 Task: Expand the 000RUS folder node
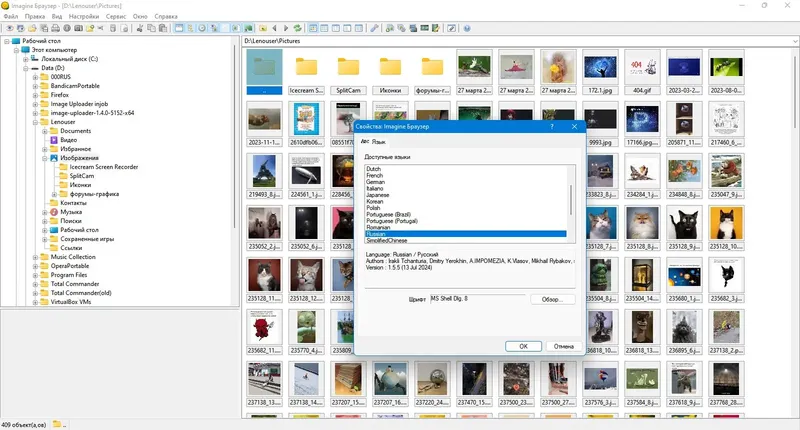(x=35, y=77)
